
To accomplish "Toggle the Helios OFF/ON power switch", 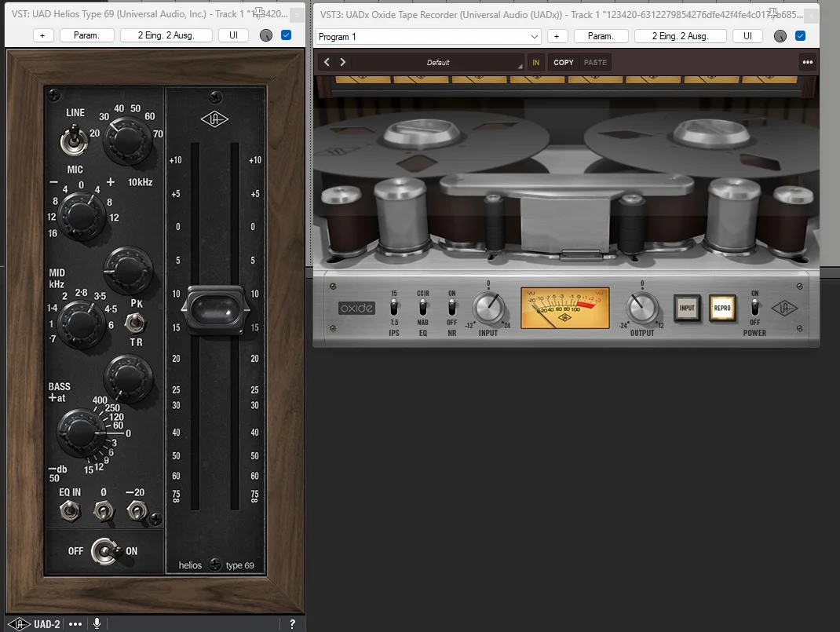I will pos(105,551).
